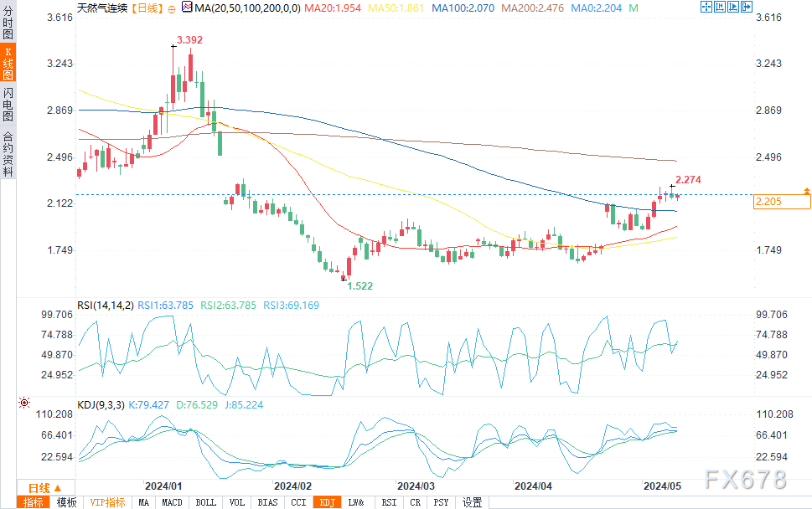Click the 2.274 recent high label
The width and height of the screenshot is (812, 509).
click(x=688, y=179)
